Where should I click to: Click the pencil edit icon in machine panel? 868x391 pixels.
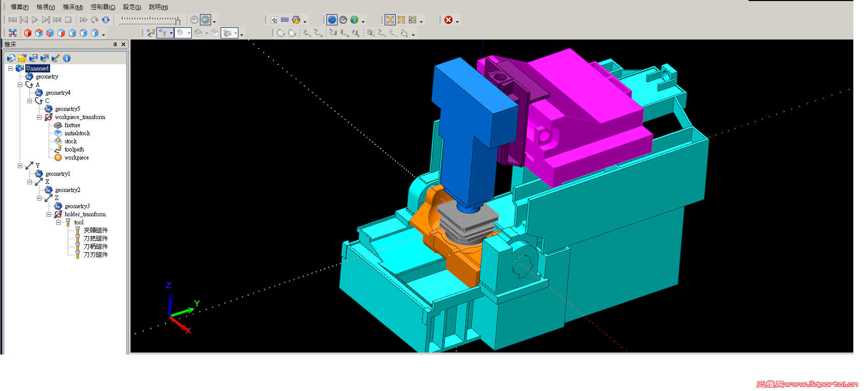click(56, 58)
